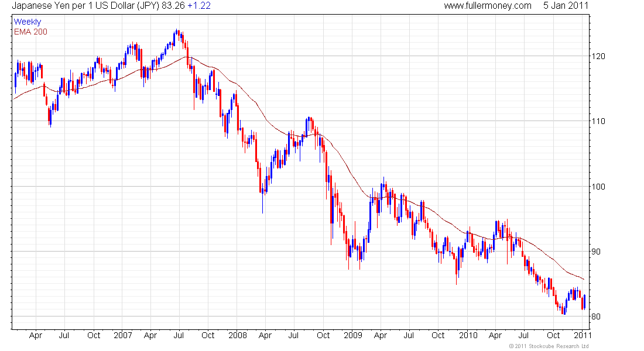644x351 pixels.
Task: Click the '© 2011 Stockcube Research Ltd' copyright text
Action: point(549,346)
